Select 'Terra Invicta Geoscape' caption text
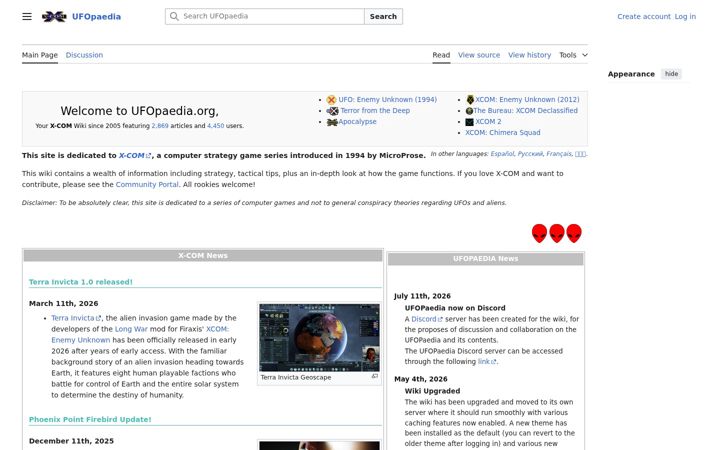Image resolution: width=720 pixels, height=450 pixels. point(296,377)
